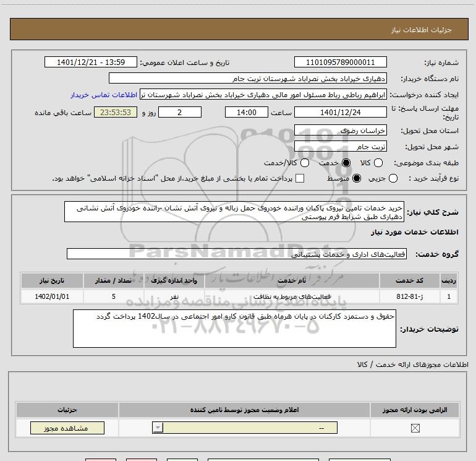
Task: Click the remaining days field showing 2
Action: pos(180,112)
